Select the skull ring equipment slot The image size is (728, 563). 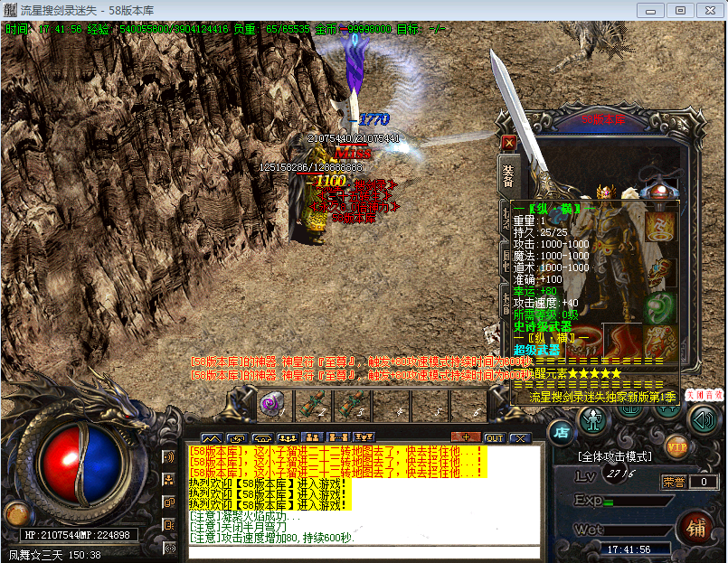click(581, 343)
